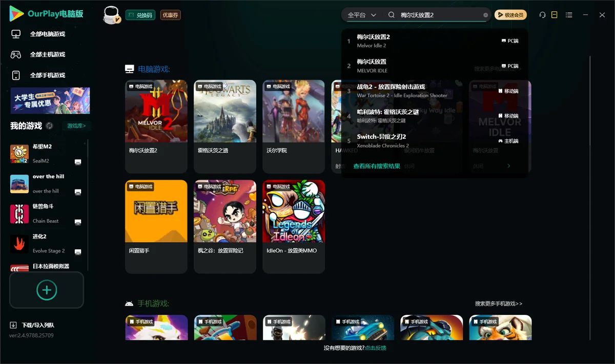Open over the hill in my games
Viewport: 615px width, 364px height.
tap(46, 184)
